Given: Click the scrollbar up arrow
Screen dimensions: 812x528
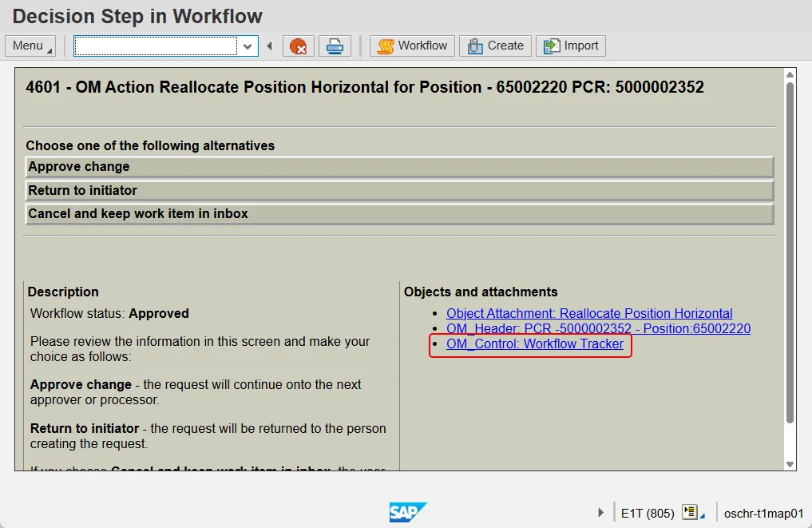Looking at the screenshot, I should pos(790,75).
